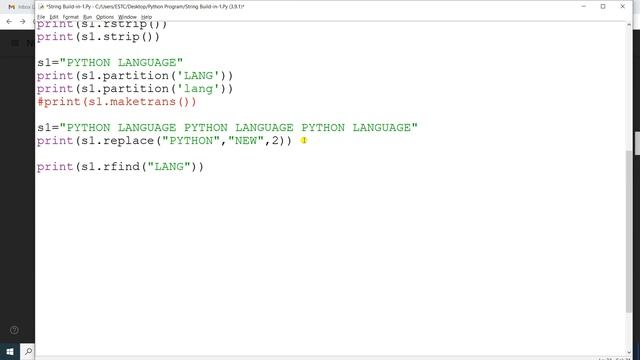
Task: Open the File menu in IDLE
Action: 41,17
